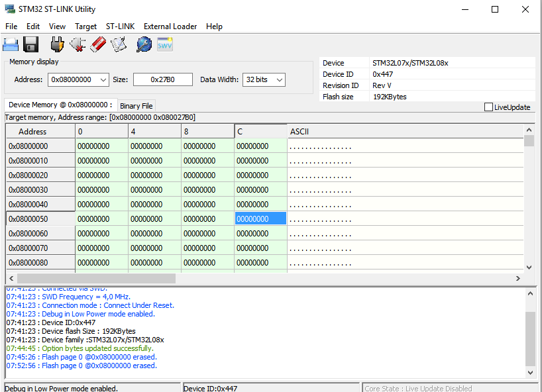Click the column C header
Image resolution: width=542 pixels, height=392 pixels.
(260, 132)
